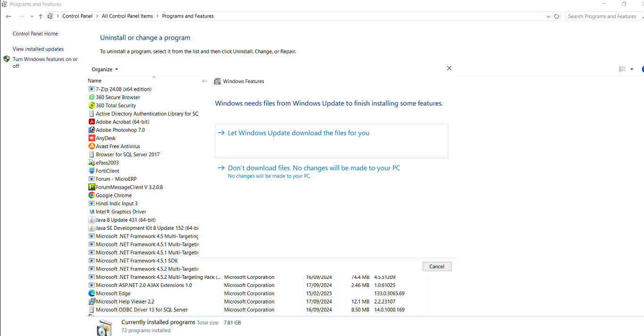Click the Java 8 Update 431 icon

click(92, 220)
